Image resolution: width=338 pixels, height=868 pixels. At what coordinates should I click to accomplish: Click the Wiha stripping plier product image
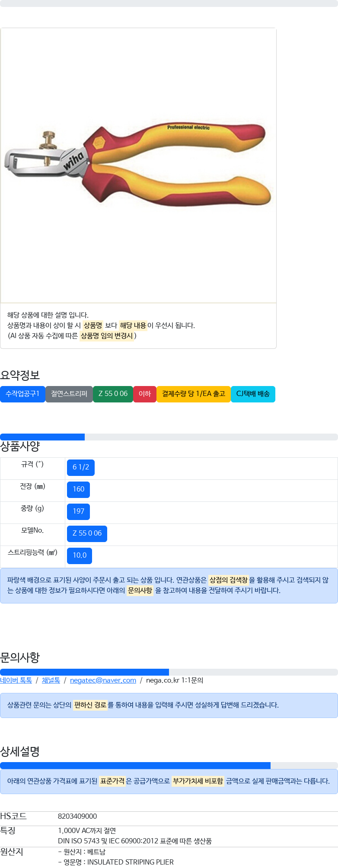[138, 166]
